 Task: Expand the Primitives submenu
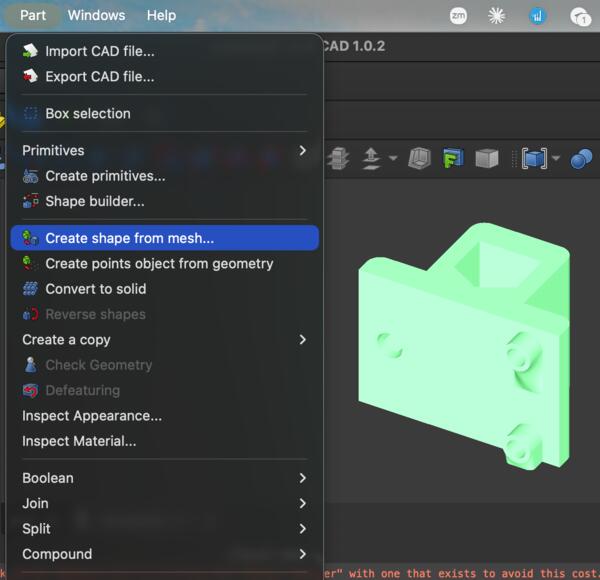coord(165,151)
